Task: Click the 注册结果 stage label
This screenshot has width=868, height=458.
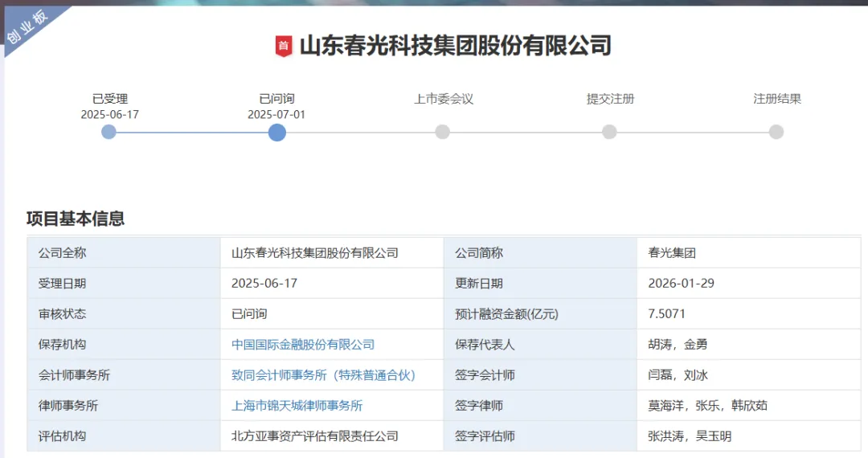Action: (776, 99)
